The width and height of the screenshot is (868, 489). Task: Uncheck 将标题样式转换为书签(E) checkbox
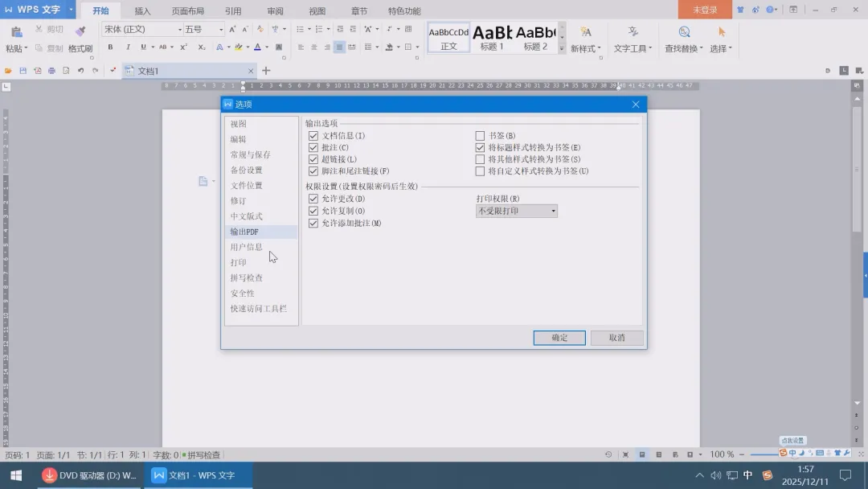point(480,148)
